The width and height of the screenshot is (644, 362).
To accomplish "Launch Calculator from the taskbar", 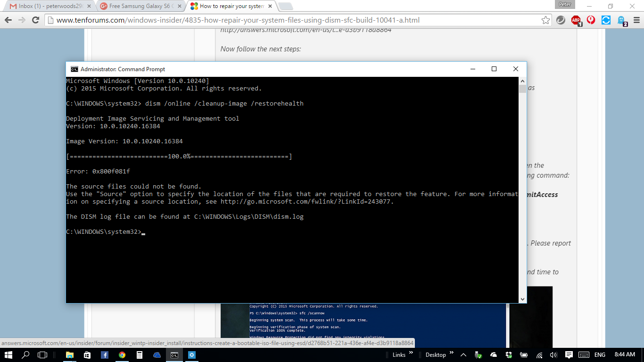I will pyautogui.click(x=140, y=355).
